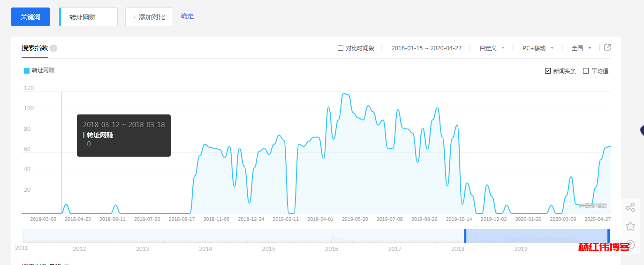Click the star favorite icon
Viewport: 644px width, 265px height.
[x=630, y=226]
